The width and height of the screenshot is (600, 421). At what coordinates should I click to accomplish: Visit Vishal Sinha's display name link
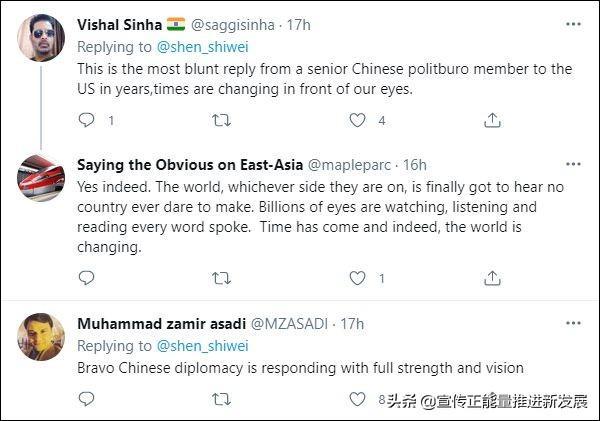pyautogui.click(x=119, y=23)
